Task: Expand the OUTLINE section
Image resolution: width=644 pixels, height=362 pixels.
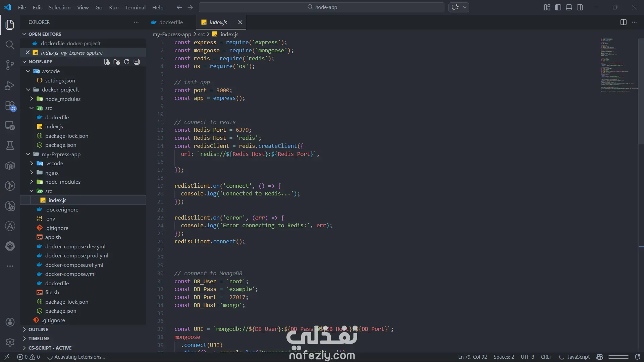Action: point(38,329)
